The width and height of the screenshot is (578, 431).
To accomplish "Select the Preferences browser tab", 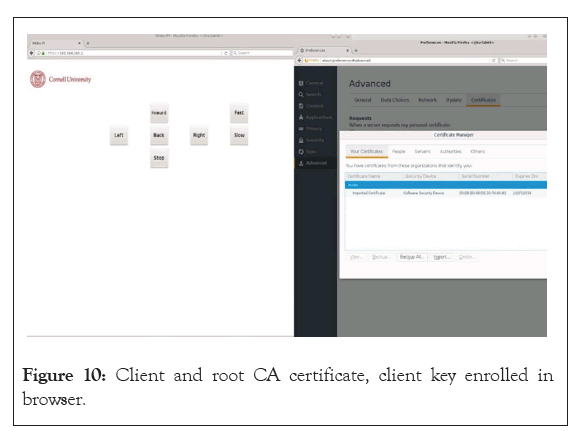I will tap(323, 50).
